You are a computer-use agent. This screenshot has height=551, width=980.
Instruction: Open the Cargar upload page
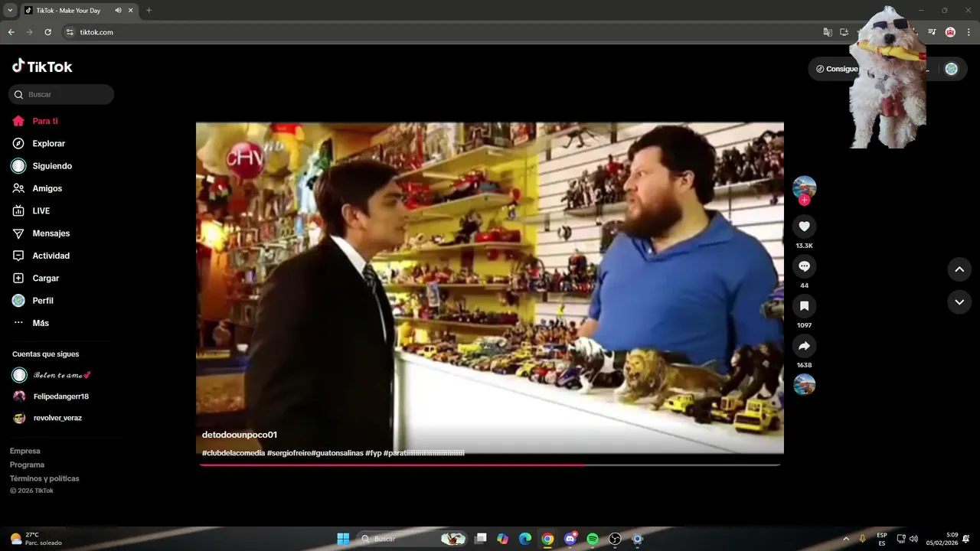[x=35, y=278]
